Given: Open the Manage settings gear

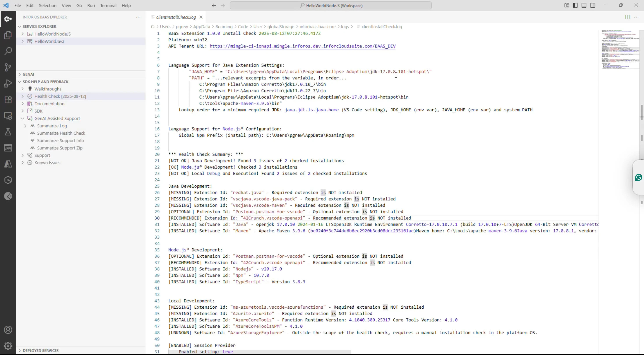Looking at the screenshot, I should point(8,346).
